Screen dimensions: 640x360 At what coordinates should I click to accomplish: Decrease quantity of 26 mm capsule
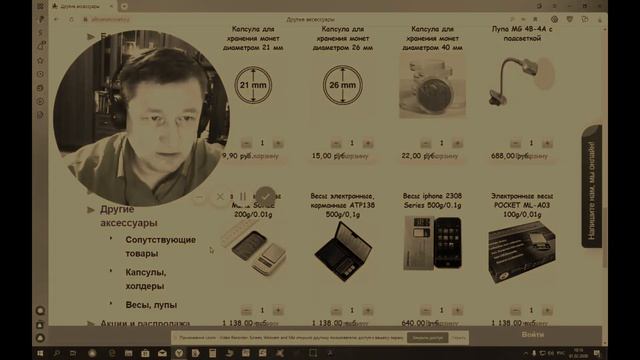pos(336,143)
